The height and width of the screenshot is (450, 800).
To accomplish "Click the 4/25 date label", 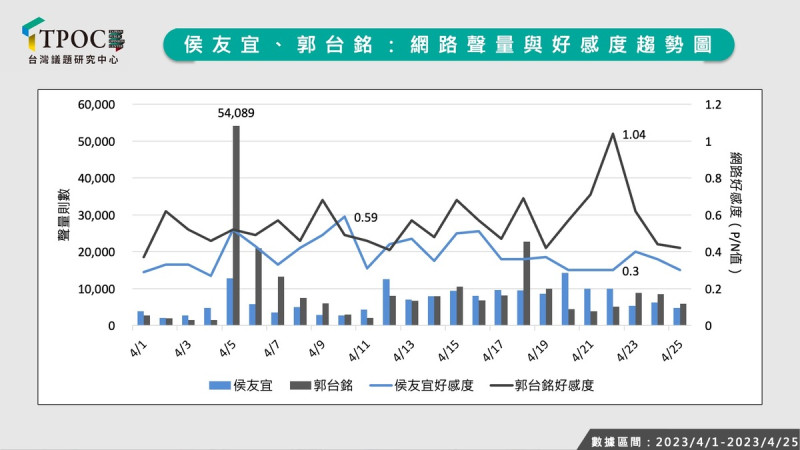I will tap(671, 351).
